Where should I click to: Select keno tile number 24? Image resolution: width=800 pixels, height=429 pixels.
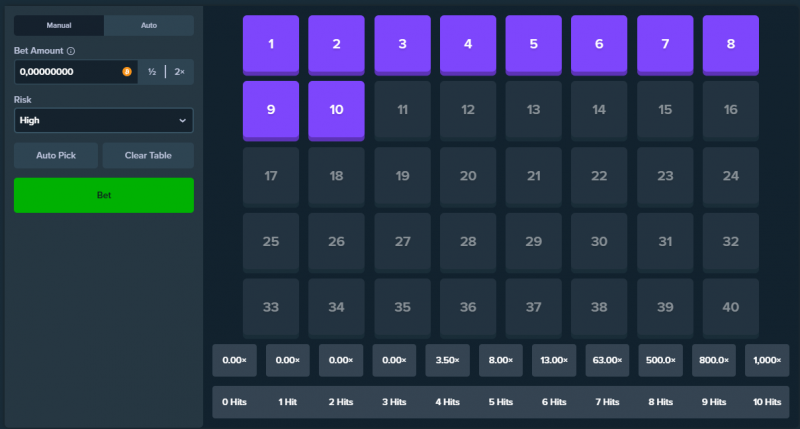pos(731,177)
